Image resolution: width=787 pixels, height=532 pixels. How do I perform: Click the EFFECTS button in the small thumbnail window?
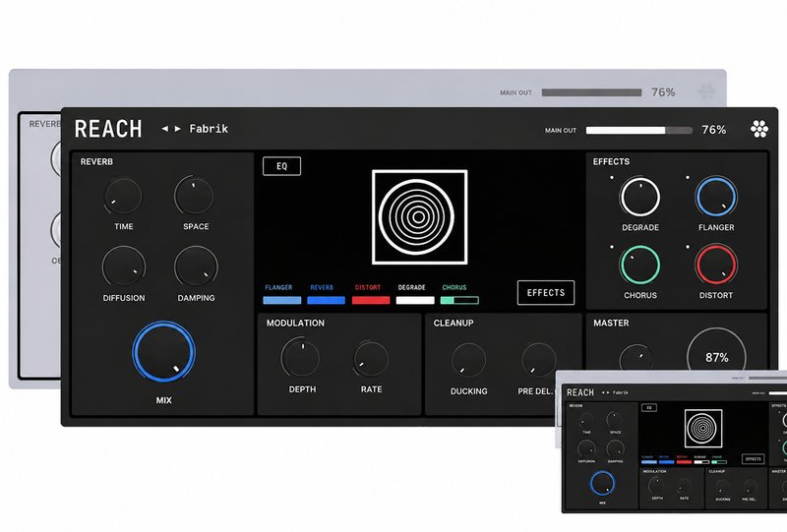(753, 458)
